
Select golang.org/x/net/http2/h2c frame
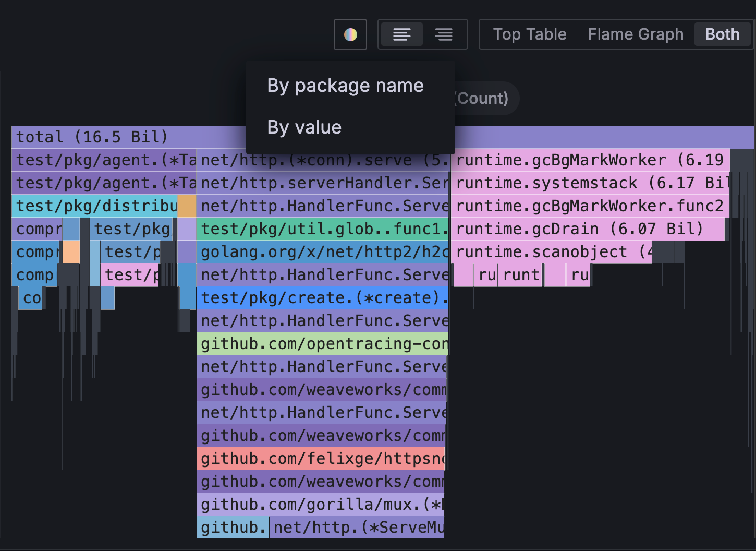click(x=323, y=252)
